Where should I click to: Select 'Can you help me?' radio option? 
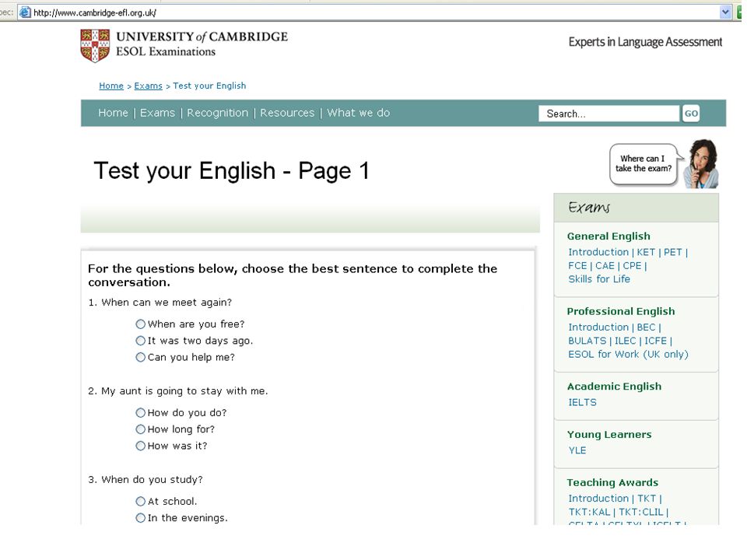[140, 357]
